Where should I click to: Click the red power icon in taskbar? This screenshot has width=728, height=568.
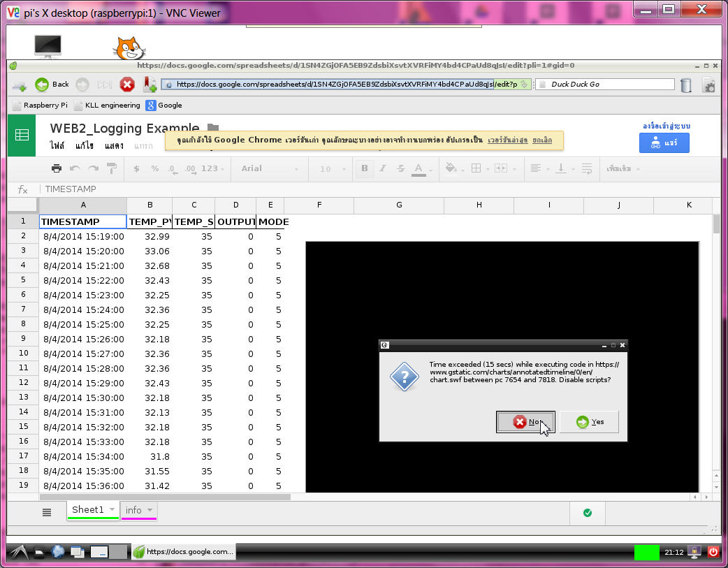point(713,551)
